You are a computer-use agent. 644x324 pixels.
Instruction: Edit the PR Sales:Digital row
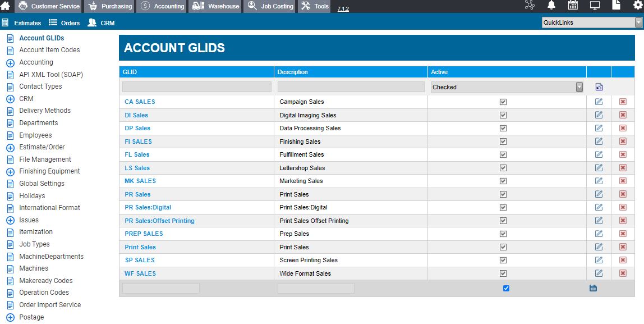point(599,207)
